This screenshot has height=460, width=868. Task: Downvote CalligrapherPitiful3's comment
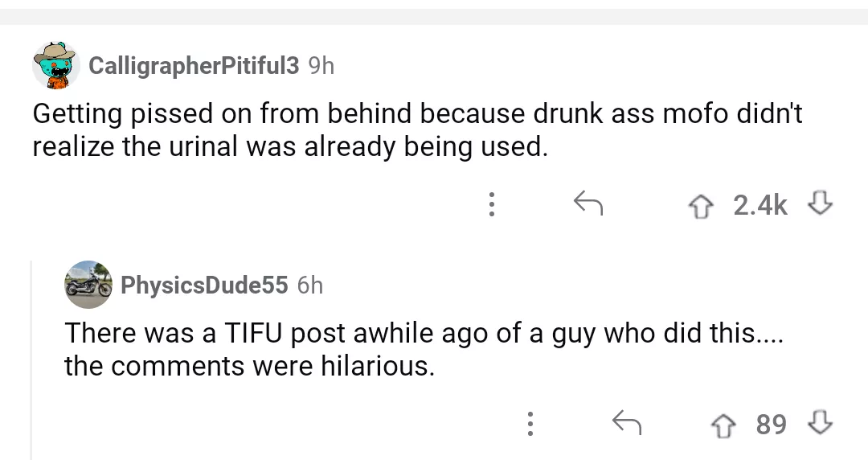tap(821, 206)
